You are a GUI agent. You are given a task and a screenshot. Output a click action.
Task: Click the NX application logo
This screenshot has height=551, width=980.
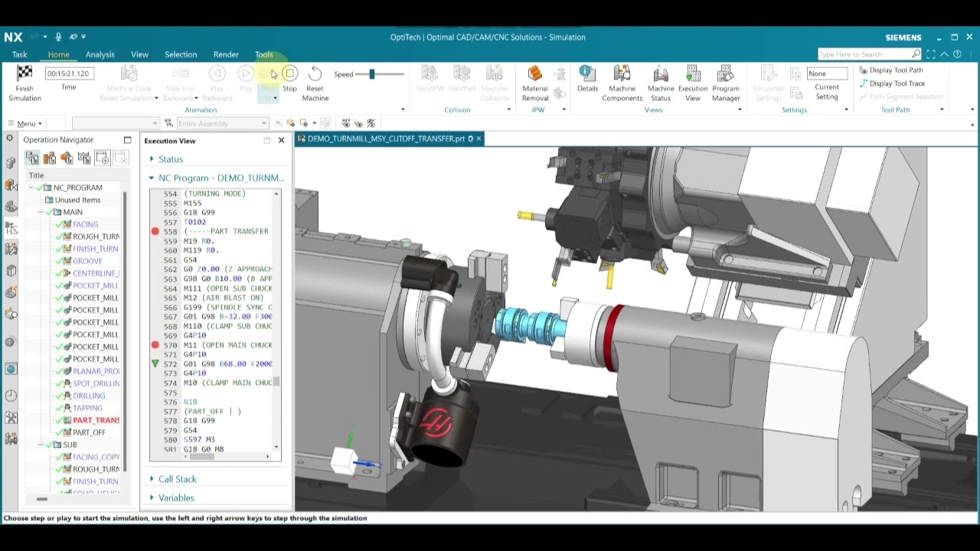pos(13,37)
